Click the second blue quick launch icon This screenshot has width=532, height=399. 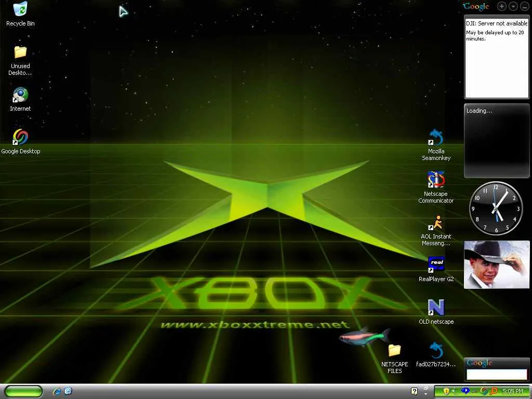coord(68,391)
